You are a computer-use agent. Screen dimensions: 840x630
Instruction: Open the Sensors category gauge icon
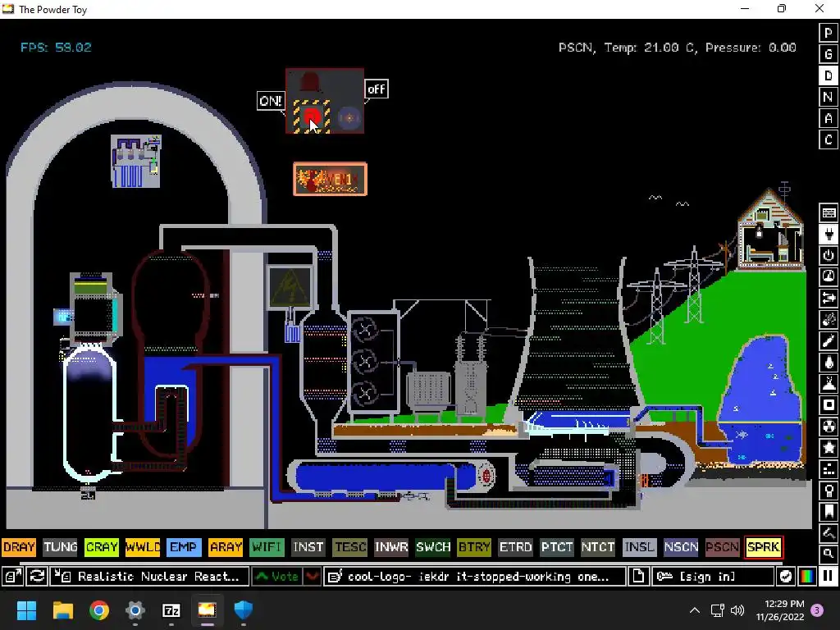coord(829,277)
